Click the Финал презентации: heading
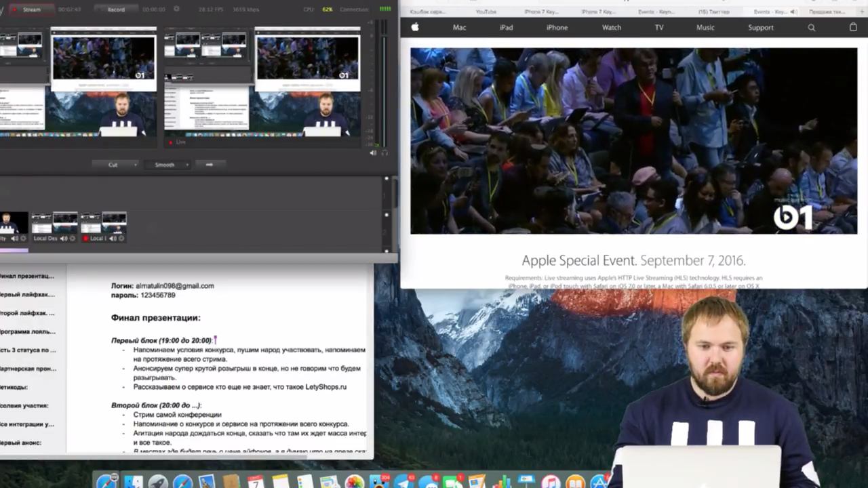The height and width of the screenshot is (488, 868). [156, 318]
